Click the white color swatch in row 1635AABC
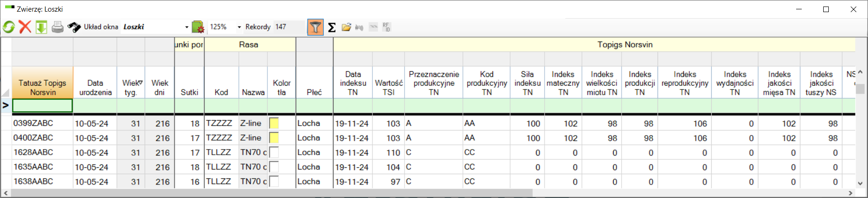This screenshot has height=198, width=868. (x=274, y=167)
